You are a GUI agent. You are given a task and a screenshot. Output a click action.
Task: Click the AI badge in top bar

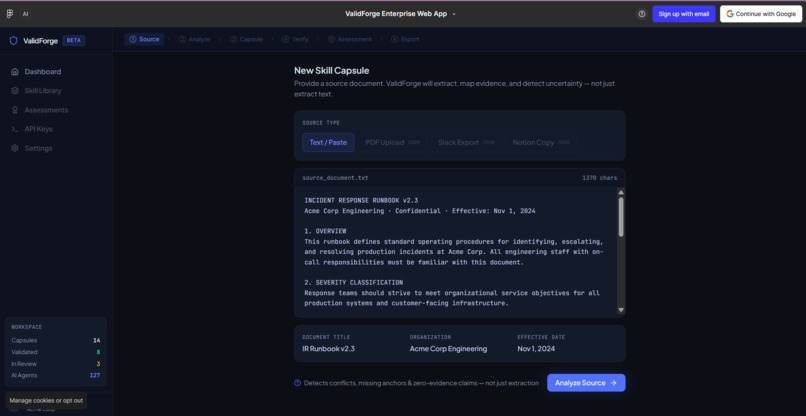[25, 14]
